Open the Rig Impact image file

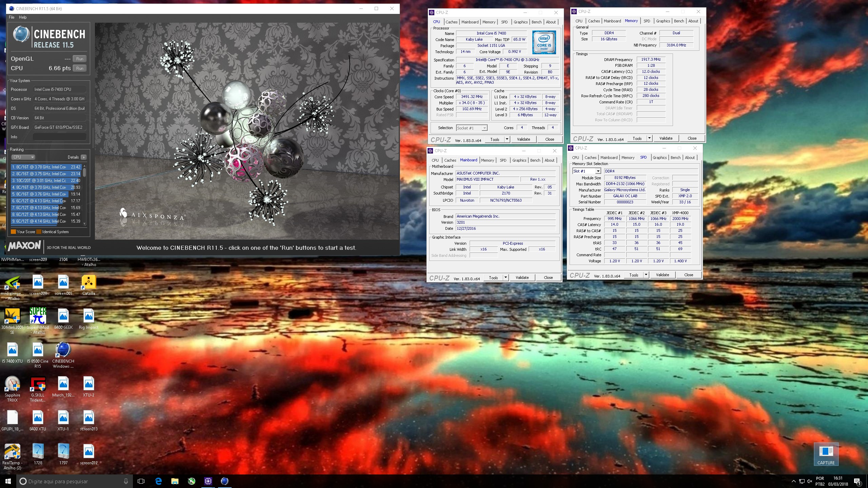pos(89,316)
